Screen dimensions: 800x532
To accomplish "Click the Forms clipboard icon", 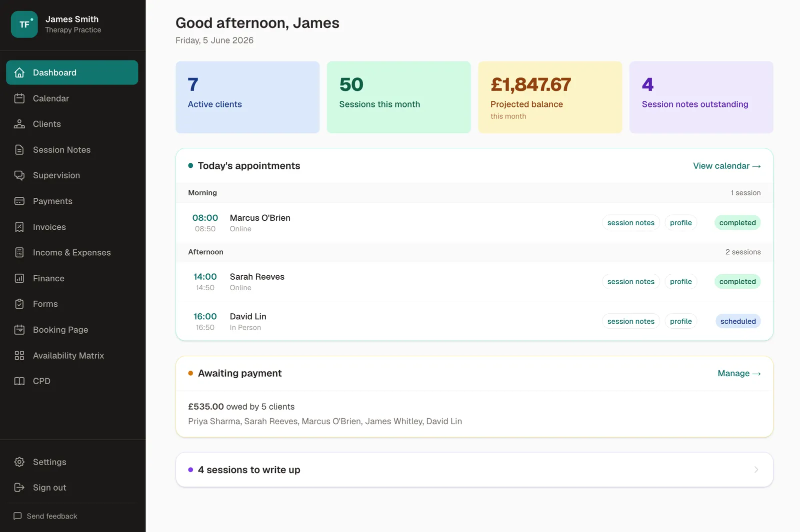I will point(19,304).
